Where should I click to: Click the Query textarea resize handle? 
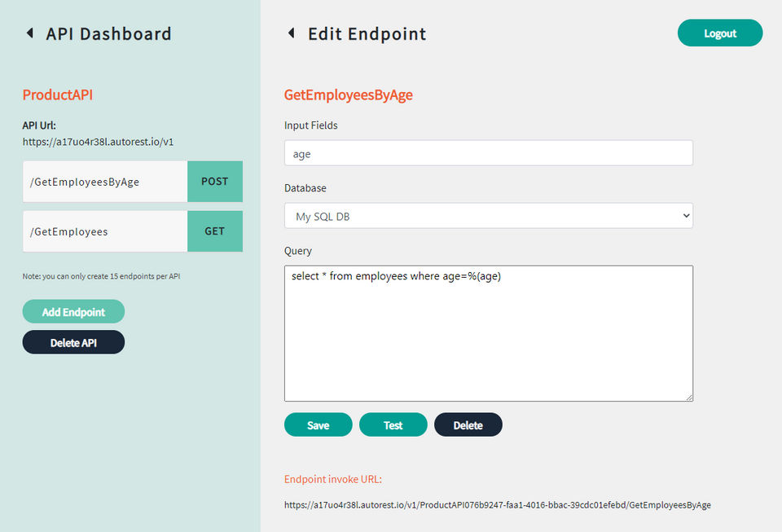(688, 397)
